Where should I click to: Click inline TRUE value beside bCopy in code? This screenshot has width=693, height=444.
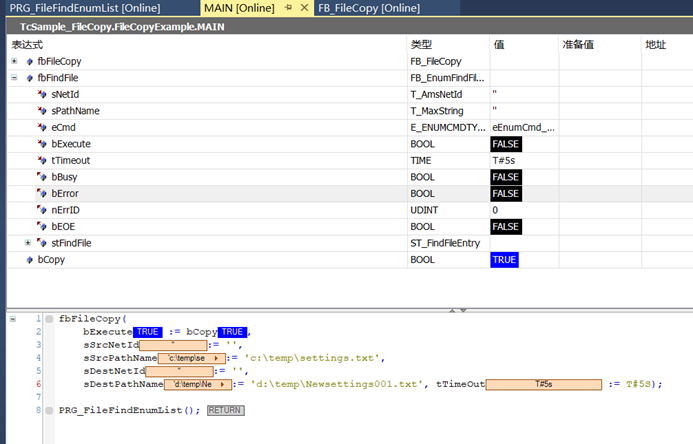pyautogui.click(x=232, y=332)
